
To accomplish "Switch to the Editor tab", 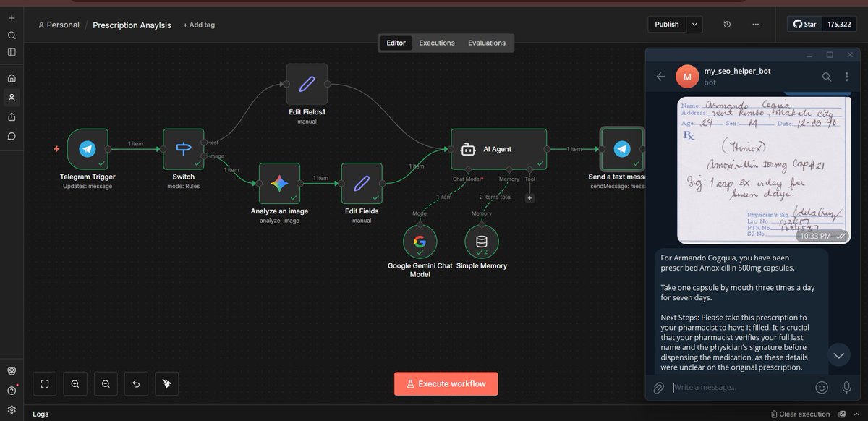I will pyautogui.click(x=396, y=43).
